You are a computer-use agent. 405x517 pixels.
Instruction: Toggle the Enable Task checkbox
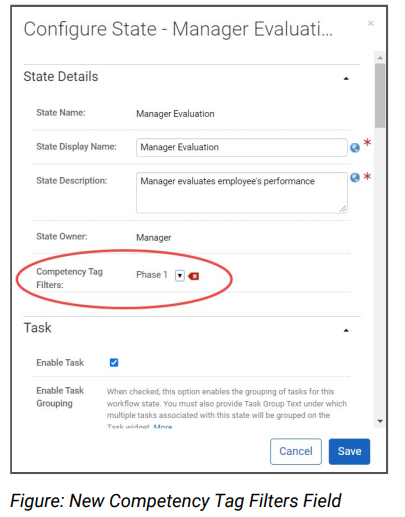[114, 362]
